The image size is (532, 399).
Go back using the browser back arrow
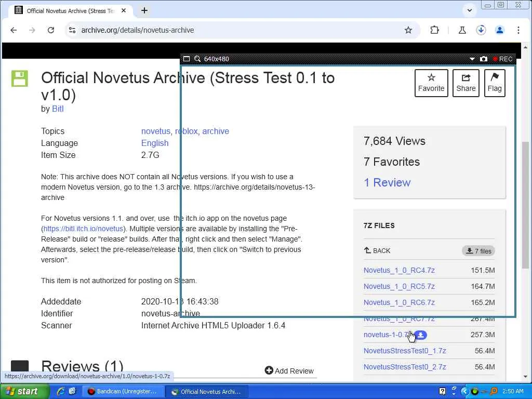[14, 30]
